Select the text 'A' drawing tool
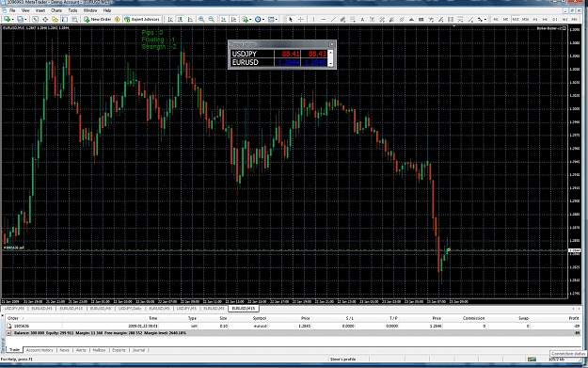The width and height of the screenshot is (588, 368). pos(362,19)
